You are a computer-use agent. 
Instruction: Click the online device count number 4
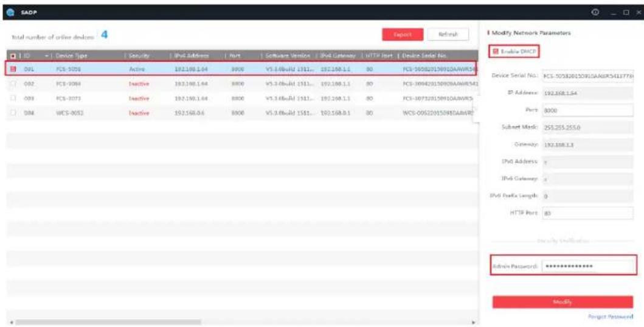[105, 35]
